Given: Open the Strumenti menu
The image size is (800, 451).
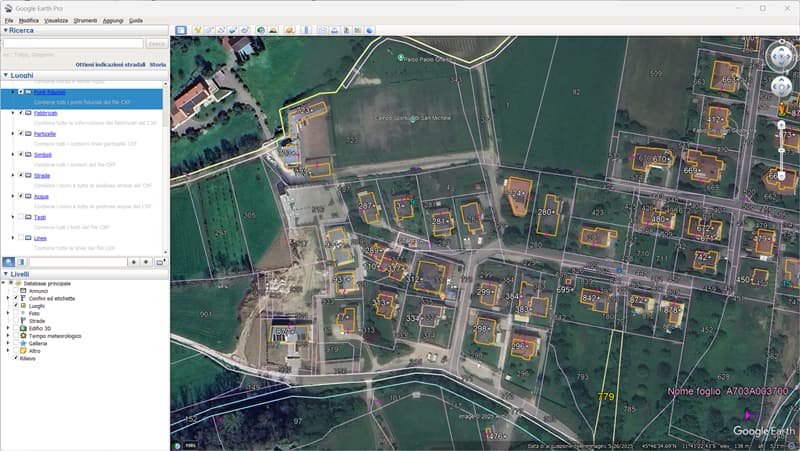Looking at the screenshot, I should point(85,20).
